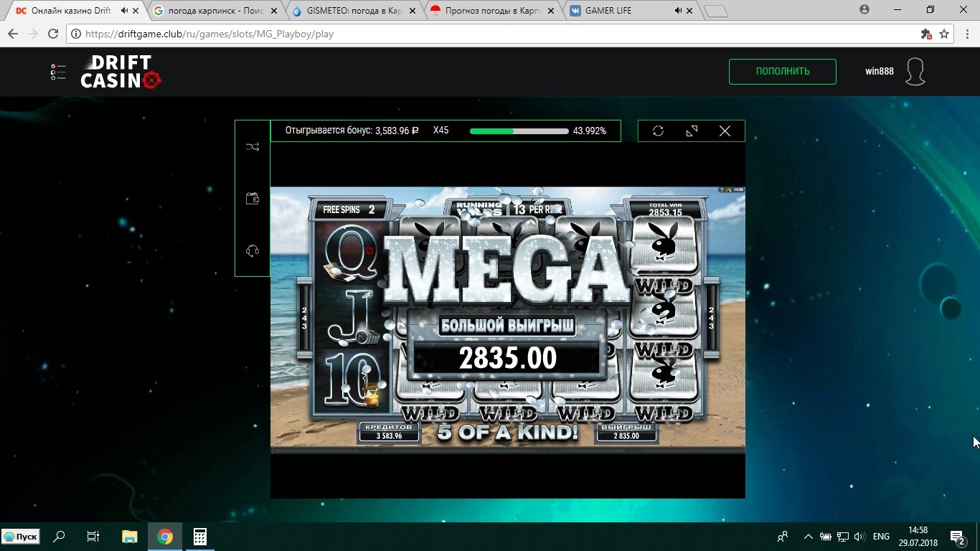Switch to the погода карпинск Google tab
Screen dimensions: 980x551
coord(212,11)
